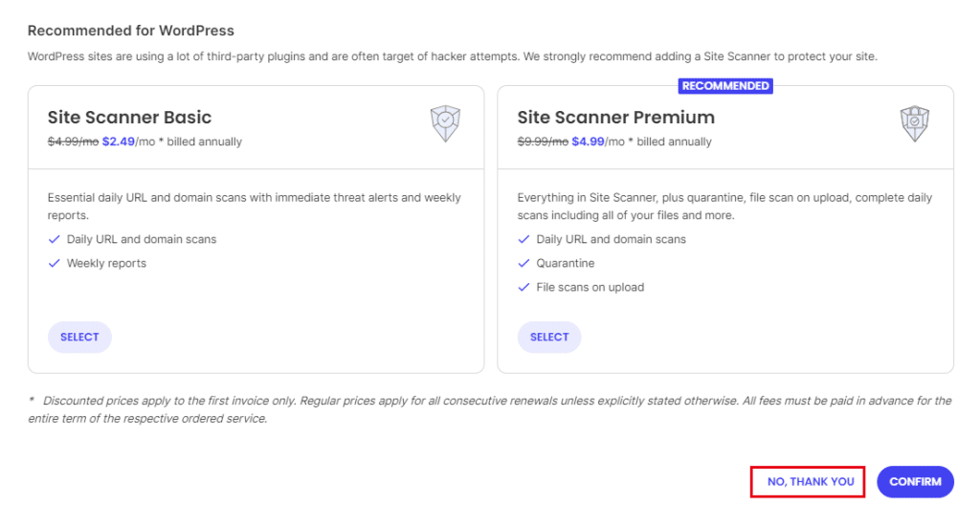Click the $2.49 discounted Basic price
This screenshot has width=980, height=505.
[x=118, y=142]
